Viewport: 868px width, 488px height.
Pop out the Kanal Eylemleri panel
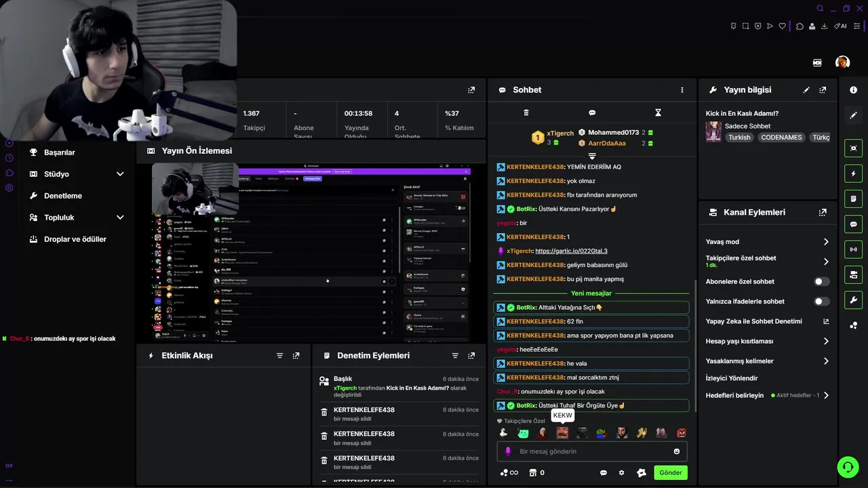click(823, 212)
